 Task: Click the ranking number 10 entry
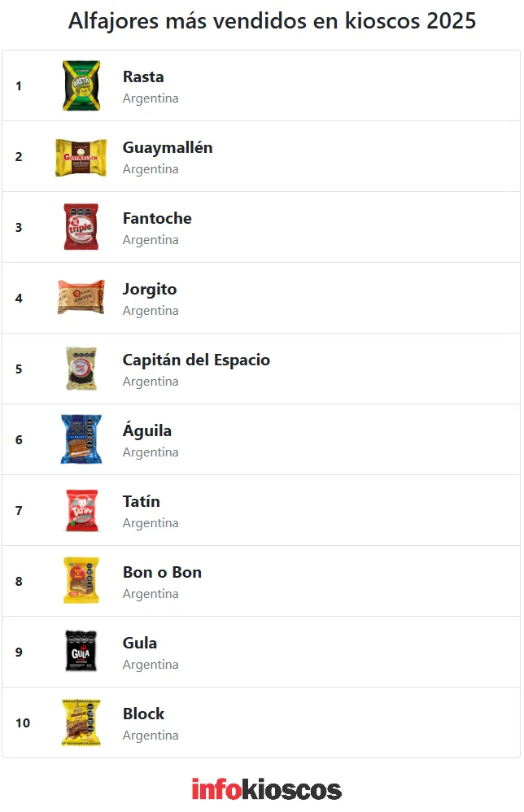click(x=23, y=723)
